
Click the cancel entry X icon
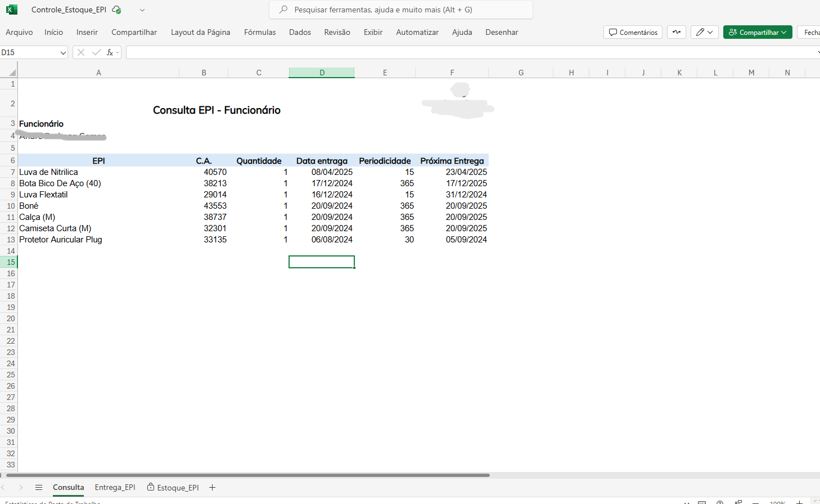point(81,52)
